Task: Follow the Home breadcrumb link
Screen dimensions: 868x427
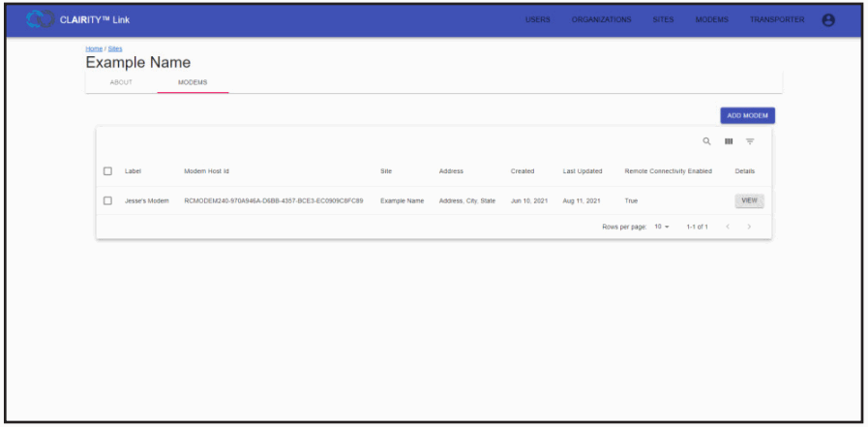Action: 94,48
